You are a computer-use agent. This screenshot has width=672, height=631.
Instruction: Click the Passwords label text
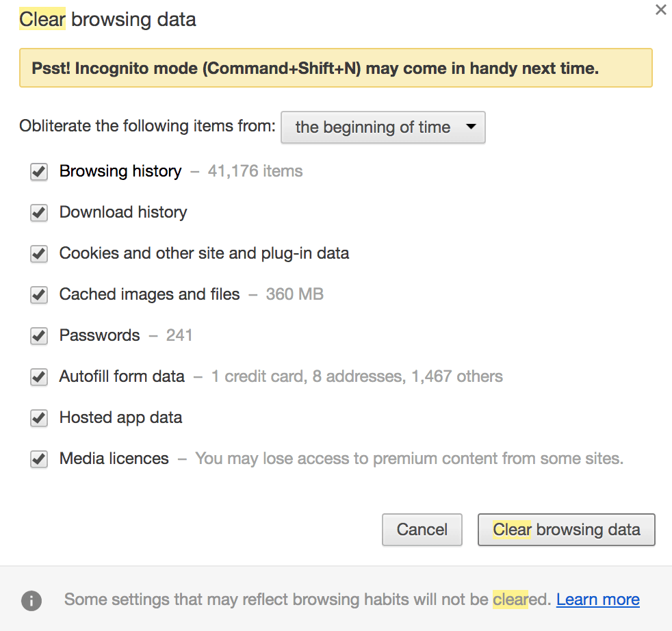pyautogui.click(x=99, y=335)
